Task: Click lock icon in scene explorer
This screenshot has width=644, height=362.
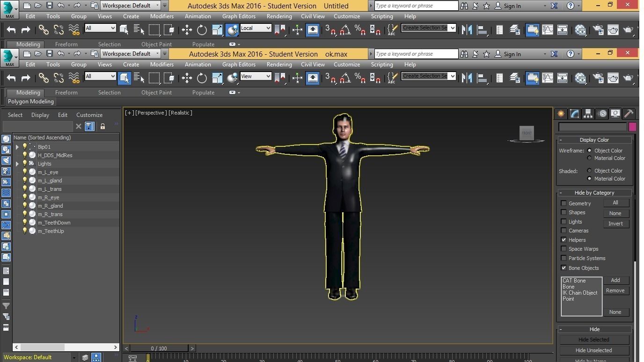Action: click(x=102, y=126)
